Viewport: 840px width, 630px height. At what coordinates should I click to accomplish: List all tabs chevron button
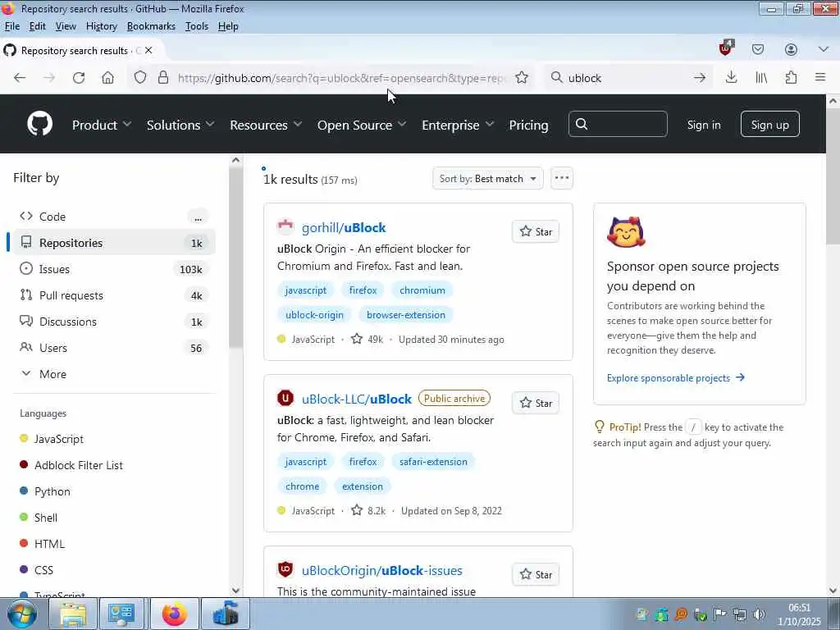pyautogui.click(x=824, y=49)
